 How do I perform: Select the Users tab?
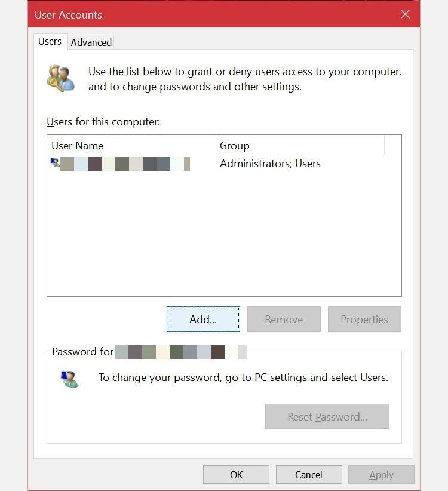[50, 41]
